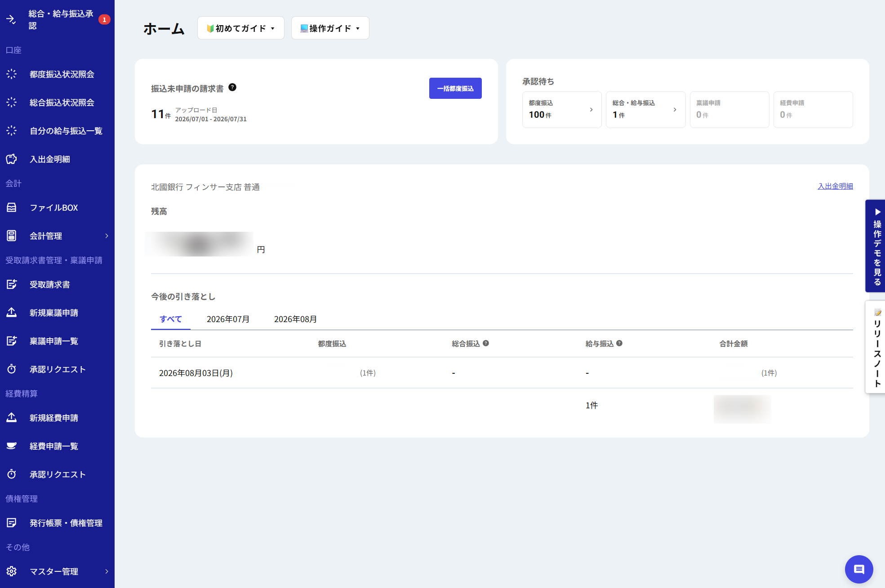Click the 稟議申請 0件 card

click(729, 110)
